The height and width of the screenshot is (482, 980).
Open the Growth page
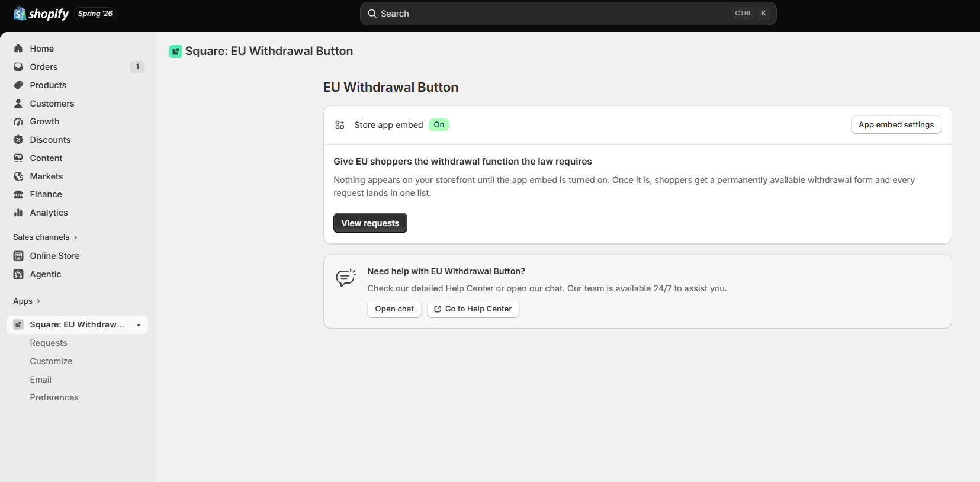point(78,121)
